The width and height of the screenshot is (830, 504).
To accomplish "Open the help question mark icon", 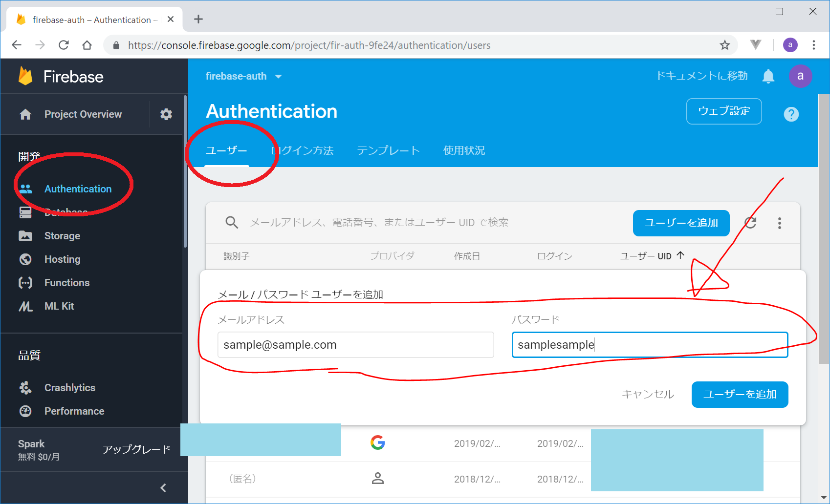I will coord(791,114).
